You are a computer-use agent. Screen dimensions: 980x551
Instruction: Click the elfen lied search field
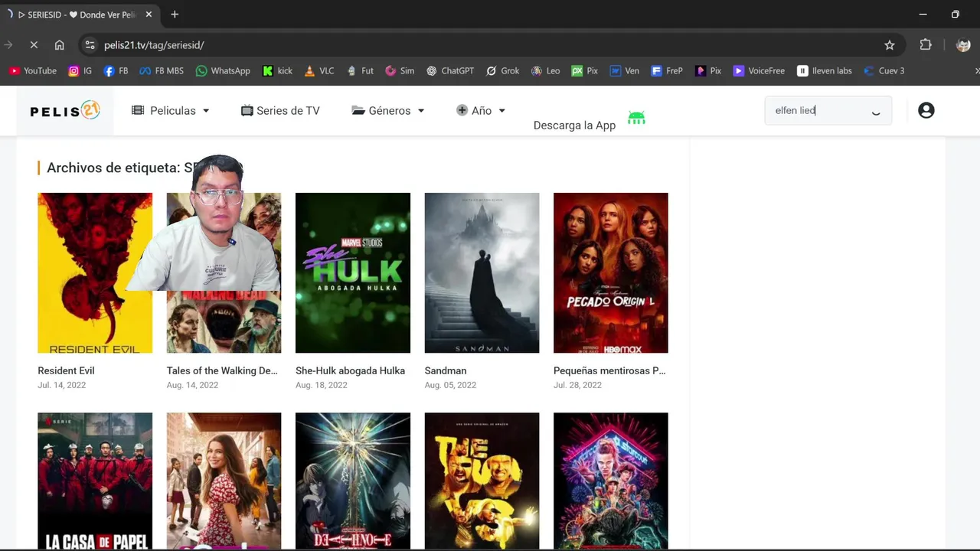[828, 110]
